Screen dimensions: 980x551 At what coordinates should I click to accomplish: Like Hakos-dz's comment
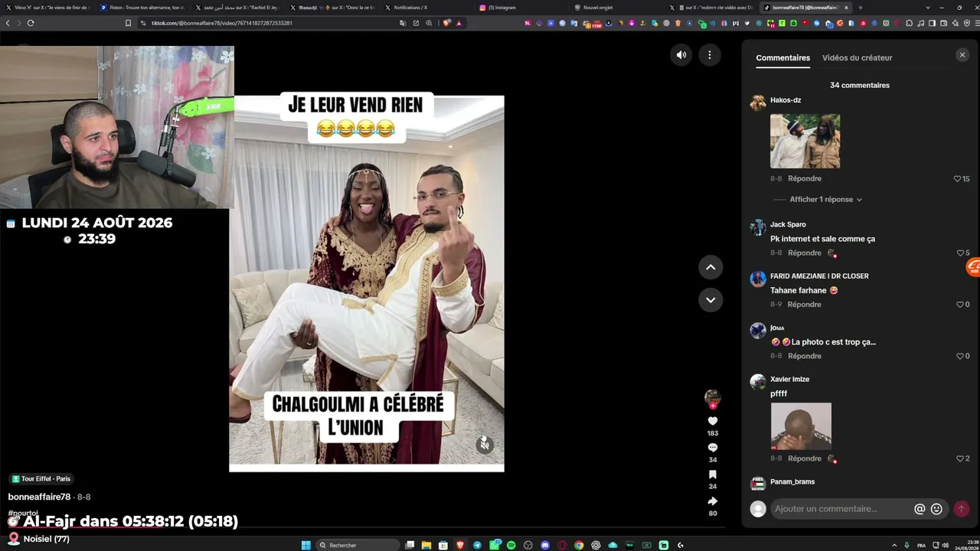[957, 179]
